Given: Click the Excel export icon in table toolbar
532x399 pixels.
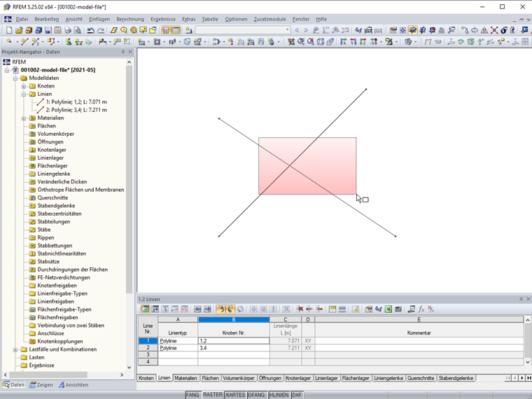Looking at the screenshot, I should tap(388, 309).
